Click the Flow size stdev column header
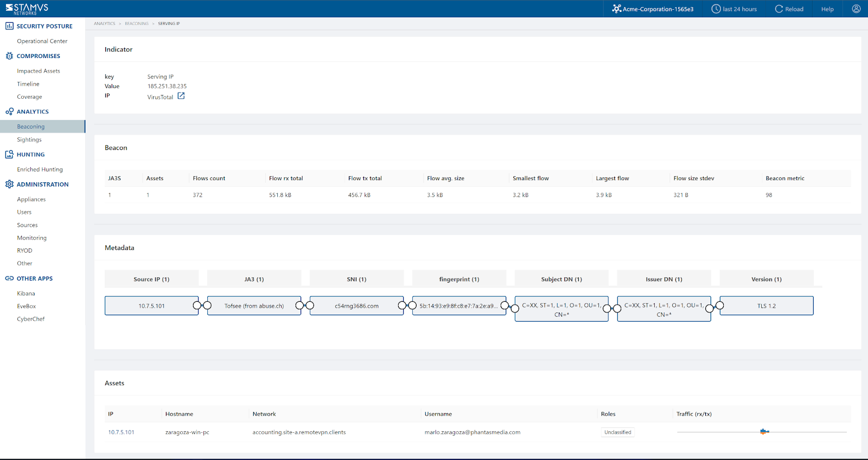The width and height of the screenshot is (868, 460). click(694, 178)
